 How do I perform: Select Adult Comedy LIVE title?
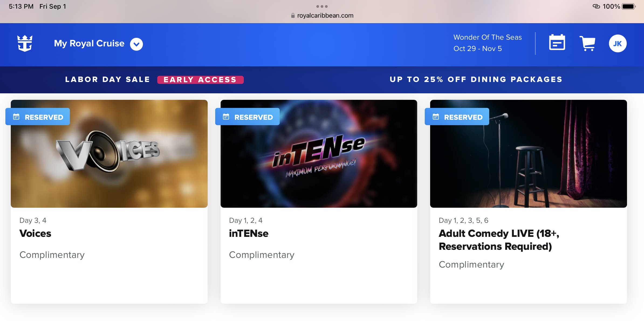point(499,240)
